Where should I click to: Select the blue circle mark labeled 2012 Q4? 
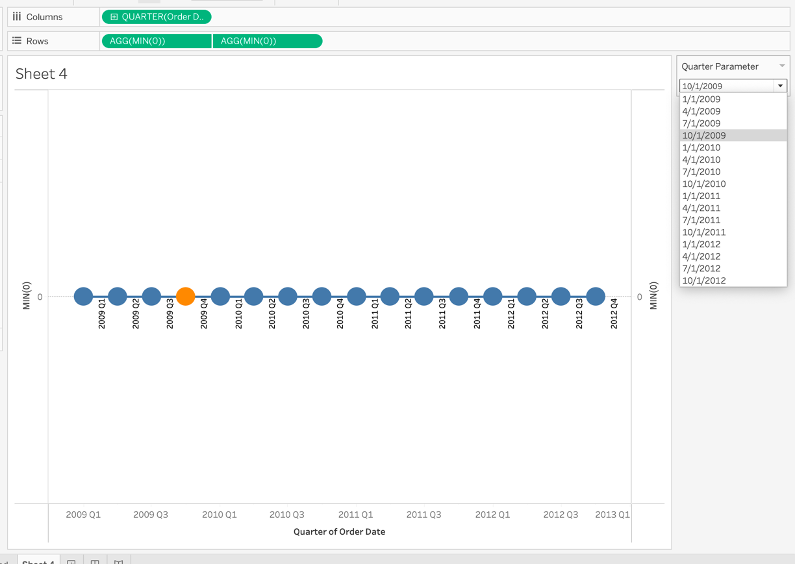pyautogui.click(x=595, y=296)
